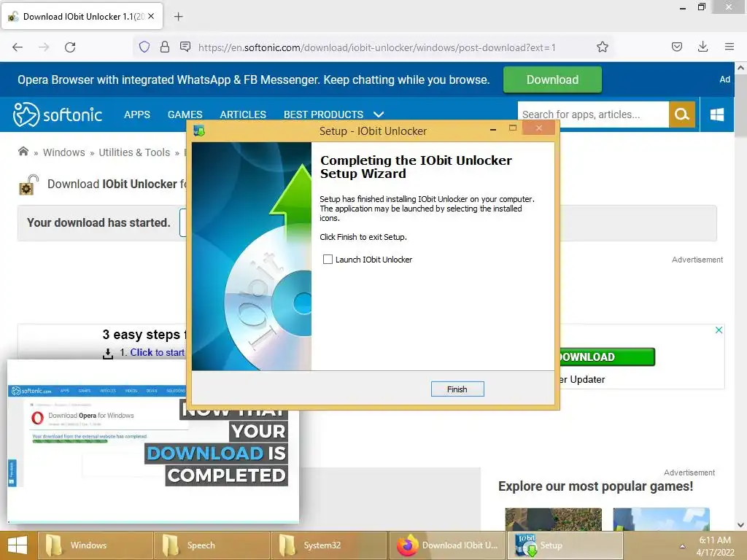Reload the page with the refresh icon

(x=70, y=47)
